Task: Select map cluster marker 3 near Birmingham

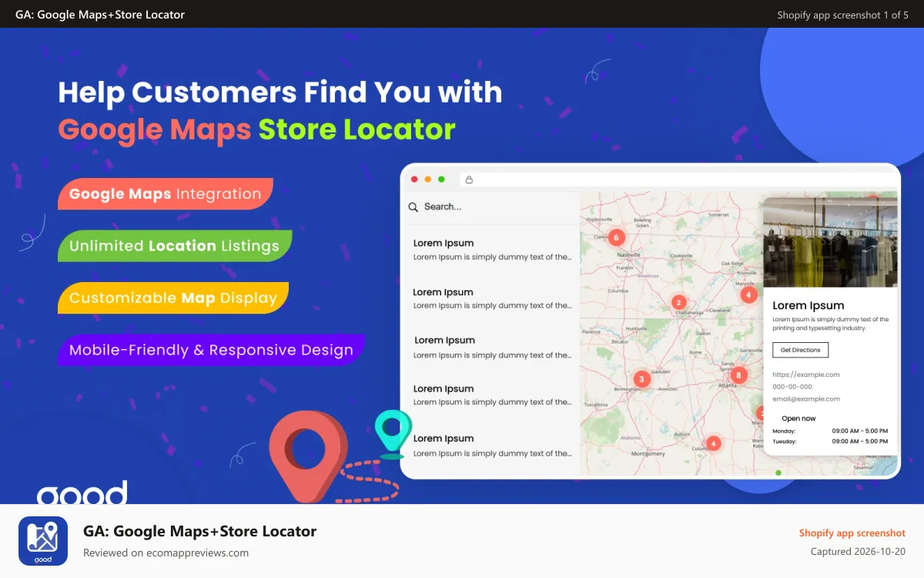Action: click(641, 379)
